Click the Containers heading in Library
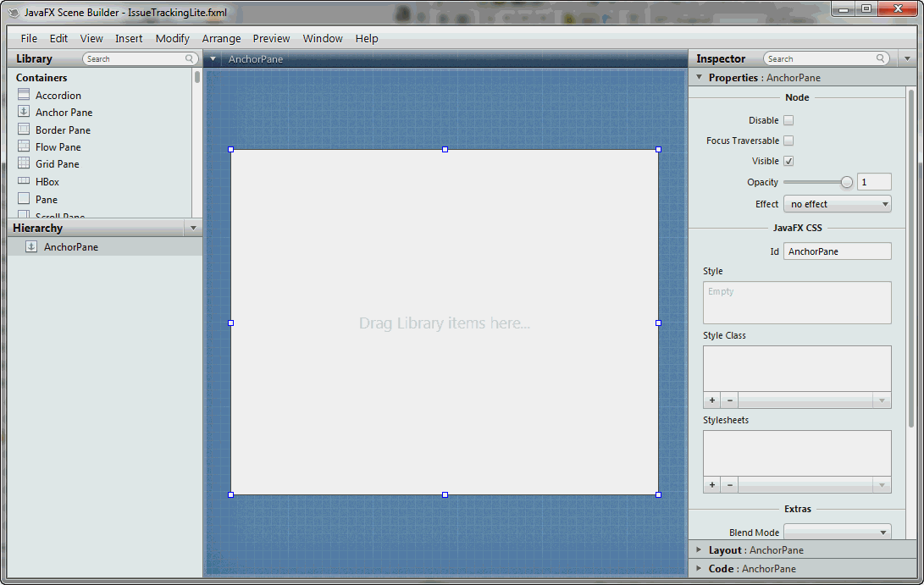Screen dimensions: 924x585 point(41,77)
